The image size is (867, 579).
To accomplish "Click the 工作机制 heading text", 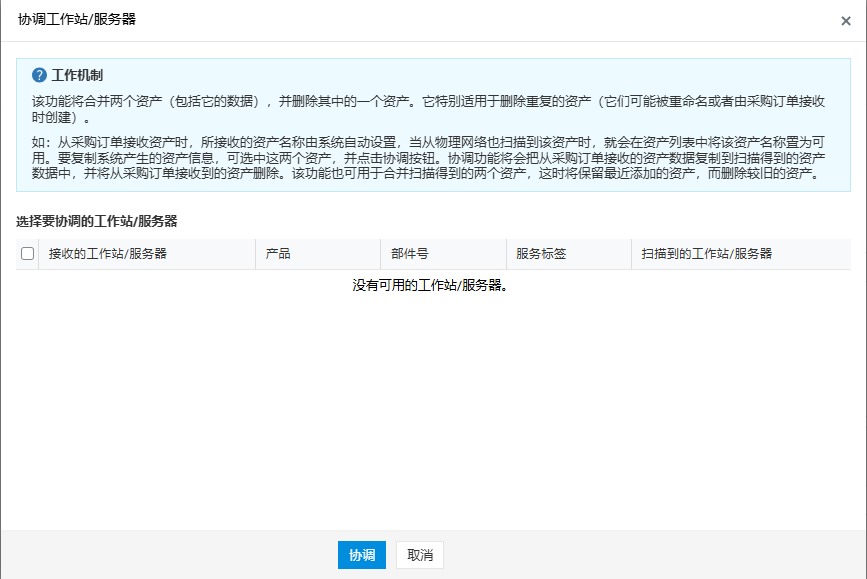I will click(77, 76).
